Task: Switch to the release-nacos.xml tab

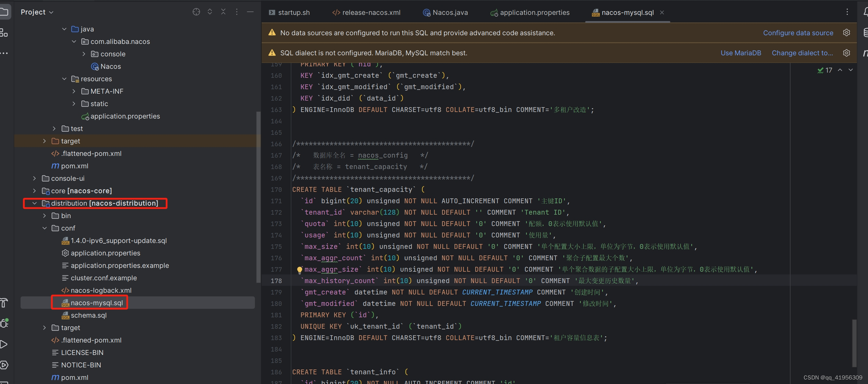Action: tap(366, 12)
